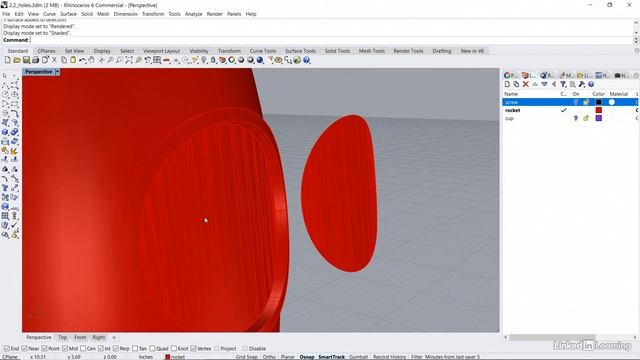This screenshot has width=640, height=360.
Task: Toggle the Int osnap checkbox
Action: coord(100,349)
